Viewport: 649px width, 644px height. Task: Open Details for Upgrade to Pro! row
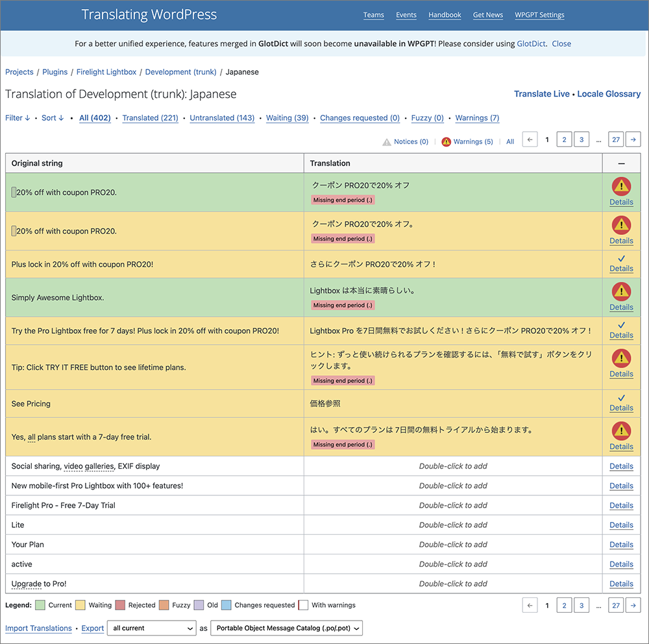pos(621,584)
